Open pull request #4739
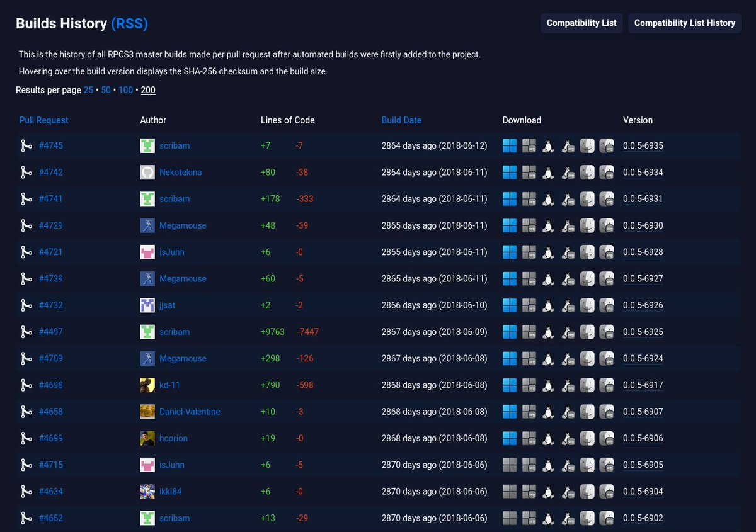The height and width of the screenshot is (532, 756). [51, 278]
